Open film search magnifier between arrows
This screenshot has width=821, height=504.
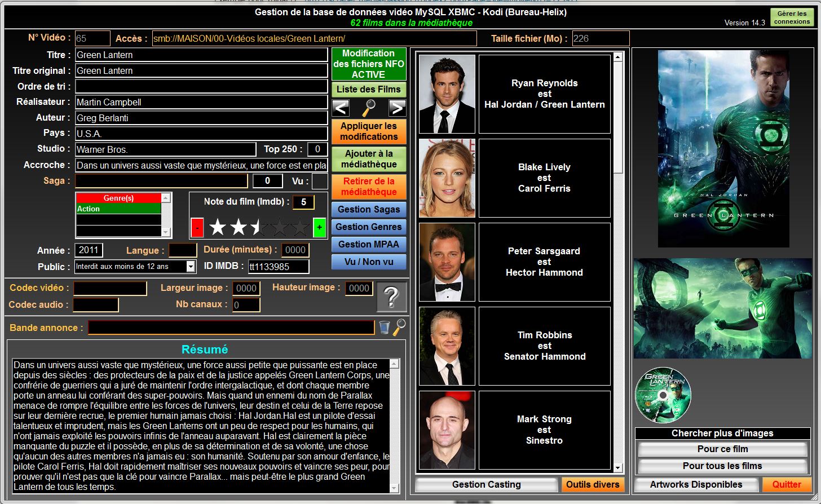[369, 108]
